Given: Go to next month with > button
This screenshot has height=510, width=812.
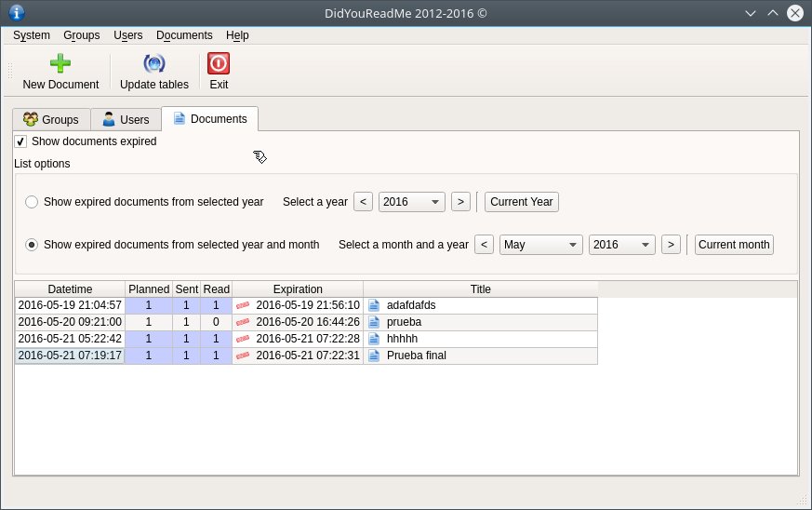Looking at the screenshot, I should pyautogui.click(x=671, y=245).
